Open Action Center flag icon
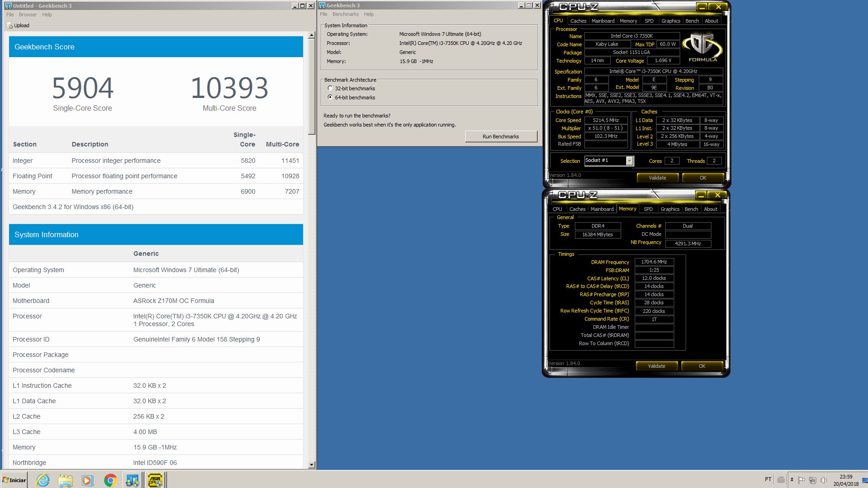Screen dimensions: 868x488 [x=802, y=480]
